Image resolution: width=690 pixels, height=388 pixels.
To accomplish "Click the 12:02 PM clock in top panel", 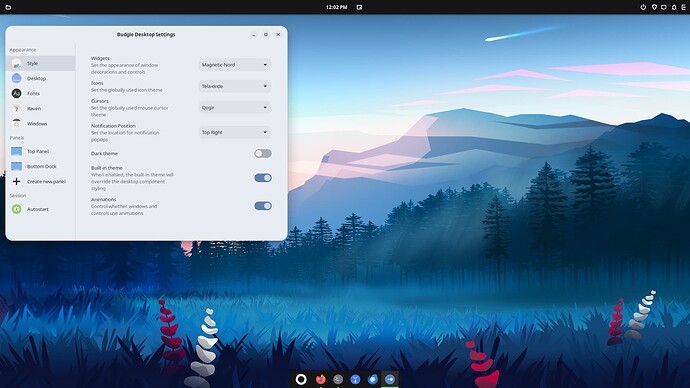I will click(x=336, y=7).
